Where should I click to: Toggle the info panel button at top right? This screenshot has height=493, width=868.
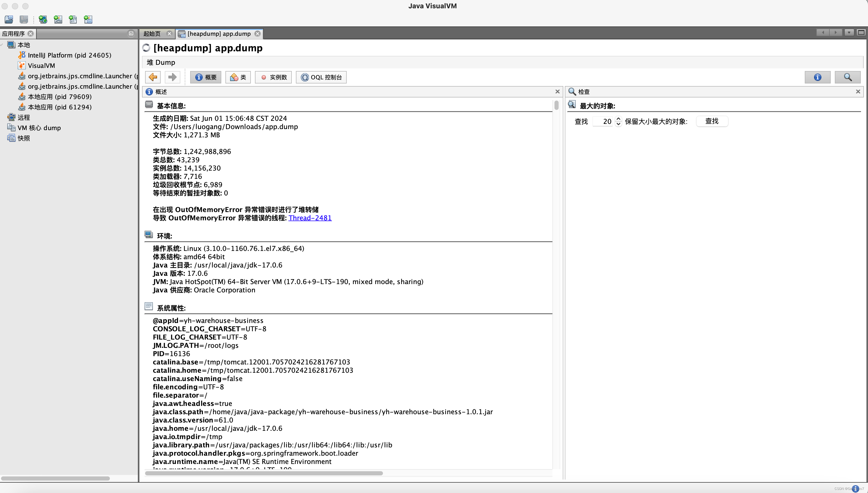click(x=817, y=77)
